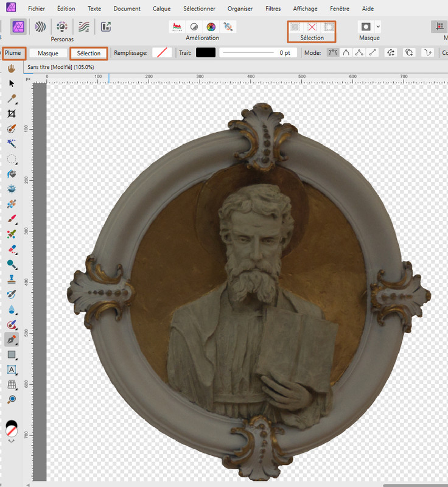
Task: Open the Sélectionner menu
Action: pos(199,9)
